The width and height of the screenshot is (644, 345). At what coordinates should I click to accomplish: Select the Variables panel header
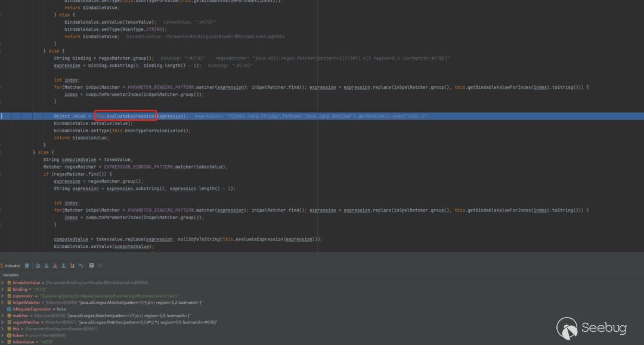tap(11, 275)
